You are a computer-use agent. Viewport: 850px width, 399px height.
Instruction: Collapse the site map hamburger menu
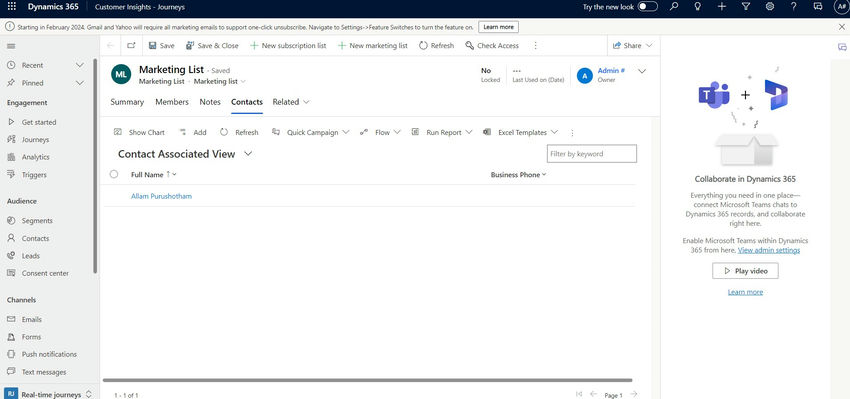point(11,46)
